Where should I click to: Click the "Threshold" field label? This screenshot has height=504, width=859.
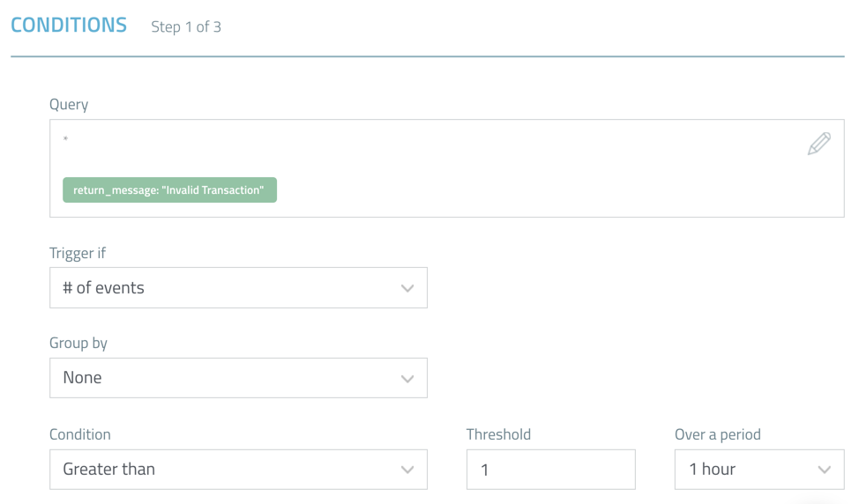(x=498, y=434)
